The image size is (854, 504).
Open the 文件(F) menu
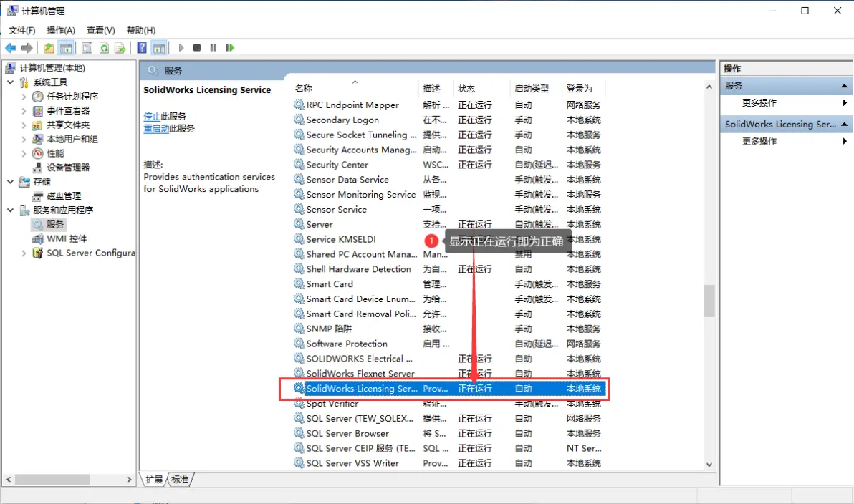pos(21,31)
